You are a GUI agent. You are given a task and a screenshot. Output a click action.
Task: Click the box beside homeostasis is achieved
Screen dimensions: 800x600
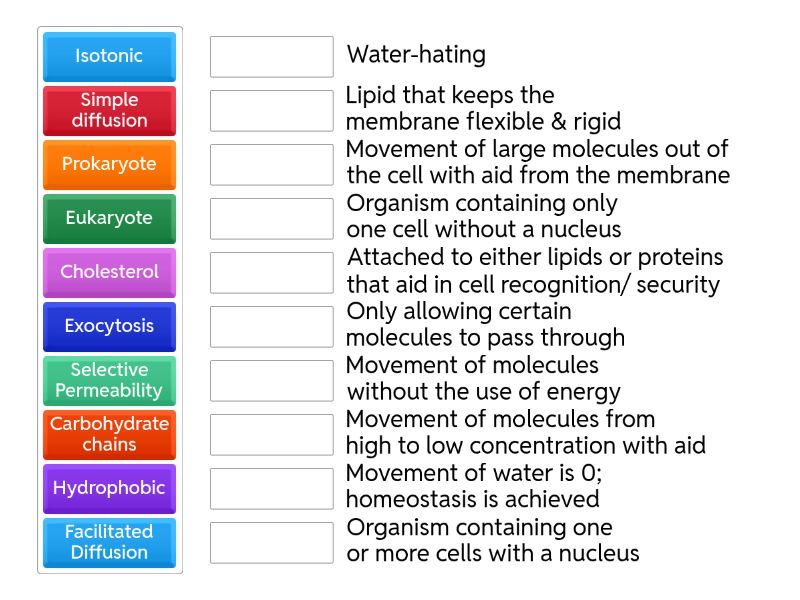(x=271, y=488)
